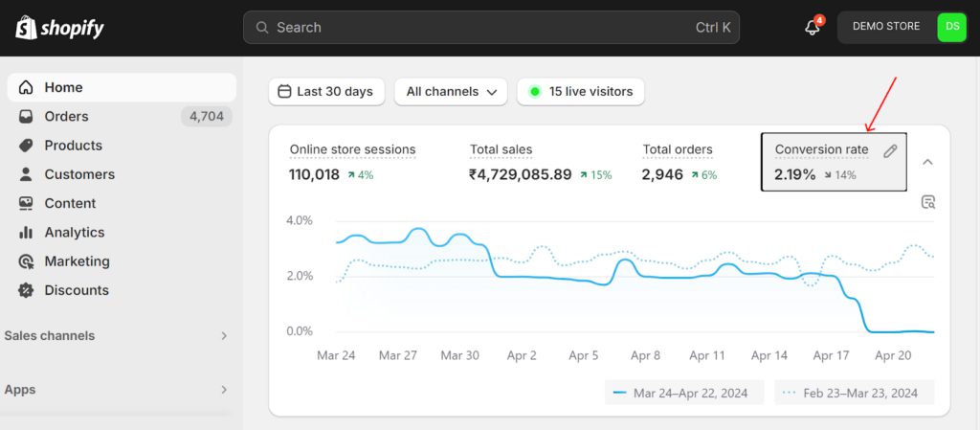Click the Orders inbox icon in sidebar
This screenshot has height=430, width=980.
[x=26, y=117]
